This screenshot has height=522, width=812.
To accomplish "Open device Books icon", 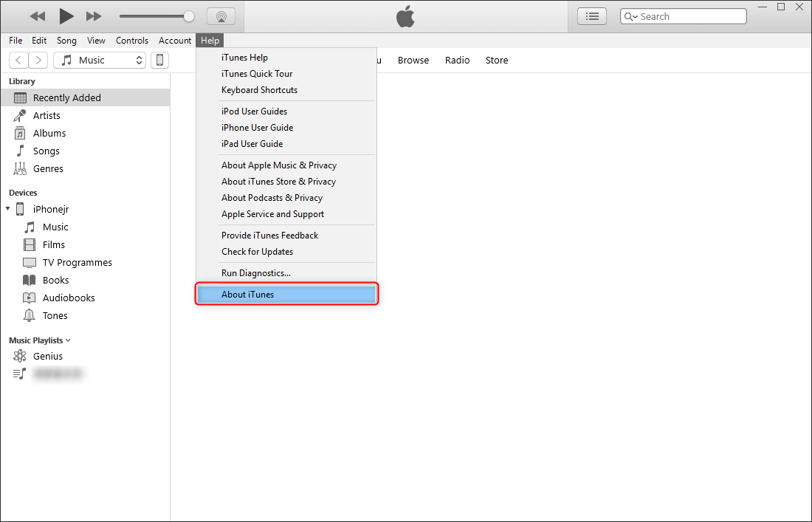I will pos(30,280).
